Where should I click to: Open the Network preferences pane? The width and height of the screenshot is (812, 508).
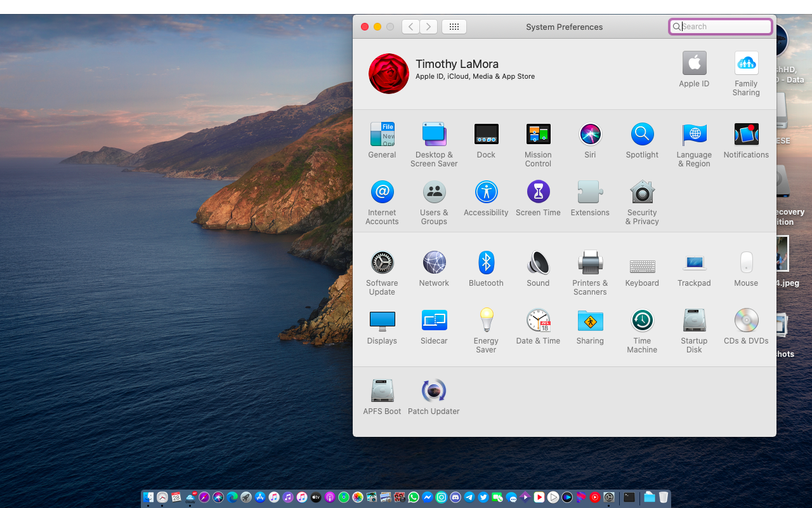434,269
